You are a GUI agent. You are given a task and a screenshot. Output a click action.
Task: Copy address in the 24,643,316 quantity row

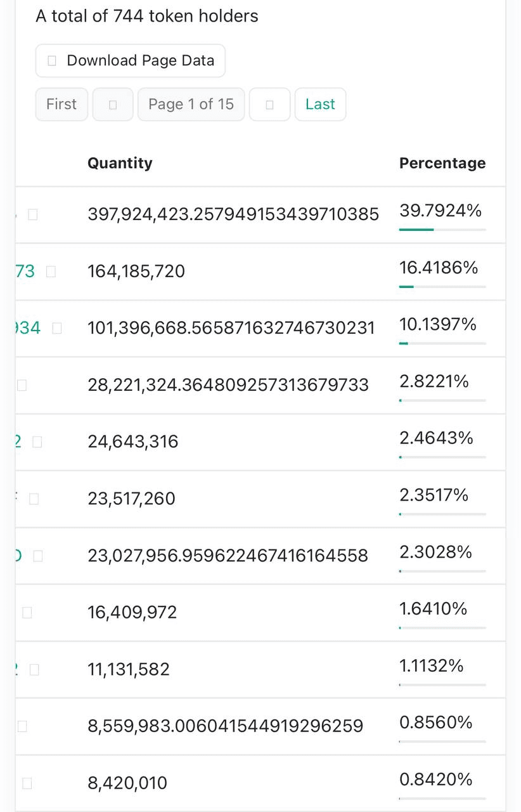(x=37, y=442)
